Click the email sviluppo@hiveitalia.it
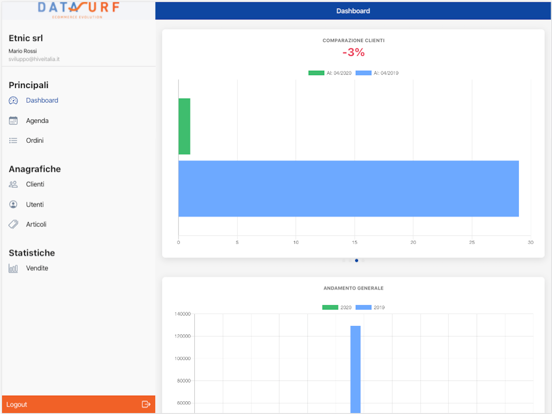 pos(34,59)
